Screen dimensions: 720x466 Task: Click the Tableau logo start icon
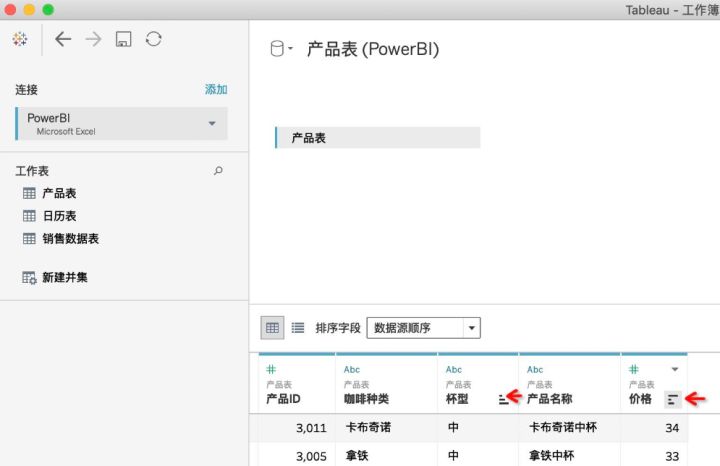pos(20,39)
